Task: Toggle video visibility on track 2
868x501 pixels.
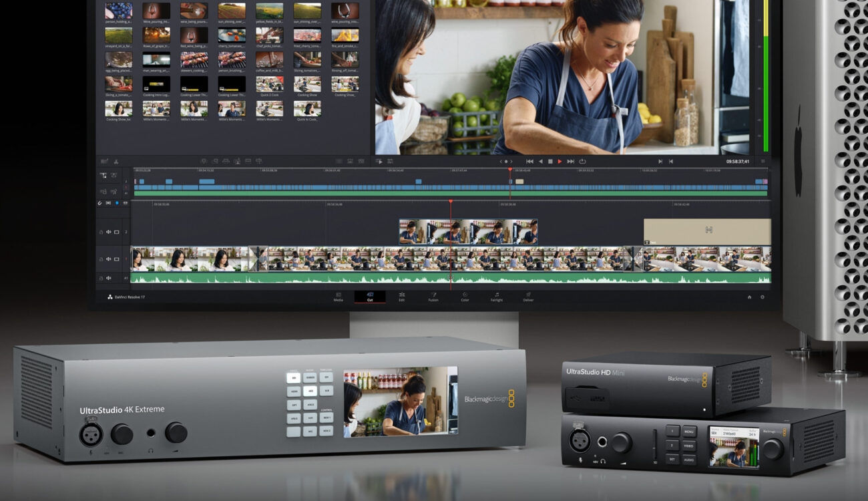Action: point(116,232)
